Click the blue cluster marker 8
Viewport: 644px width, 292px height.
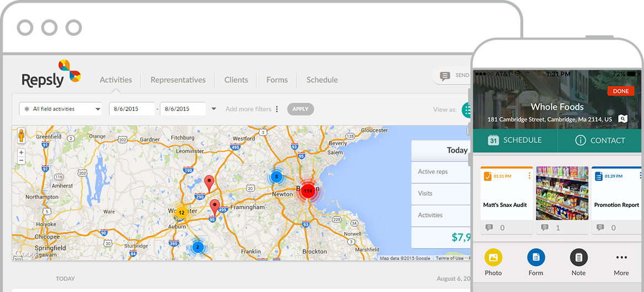(x=276, y=177)
